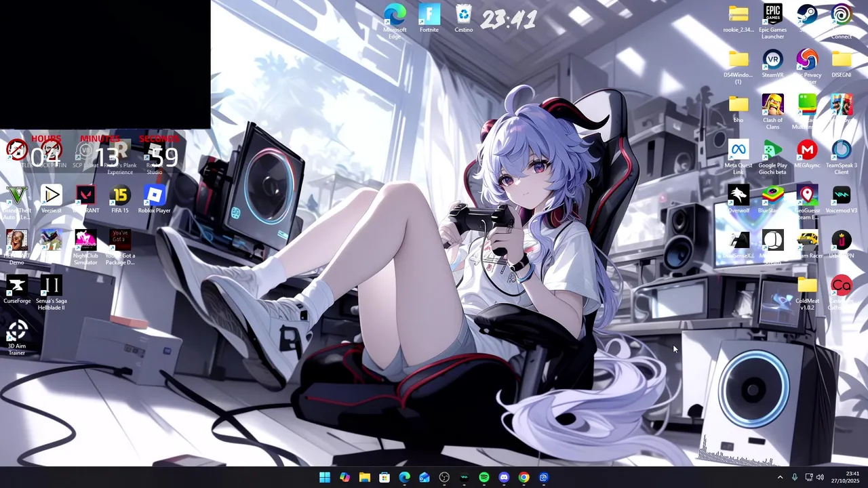Image resolution: width=868 pixels, height=488 pixels.
Task: Open the Ubisoft Connect shortcut
Action: 842,20
